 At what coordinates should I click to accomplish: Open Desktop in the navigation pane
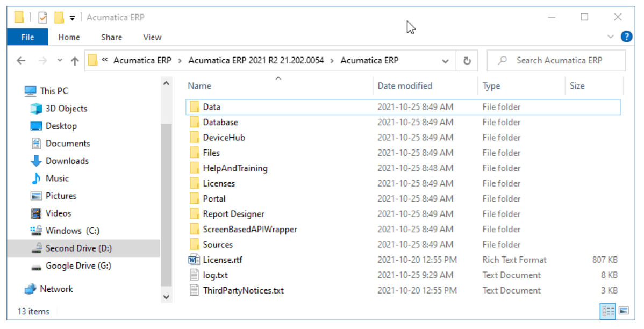61,126
